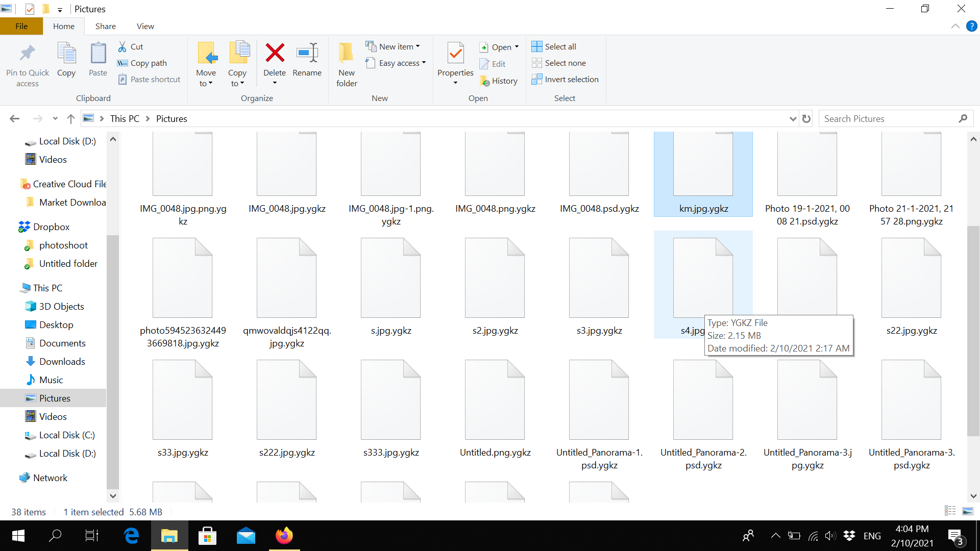This screenshot has width=980, height=551.
Task: Create a New folder
Action: 346,63
